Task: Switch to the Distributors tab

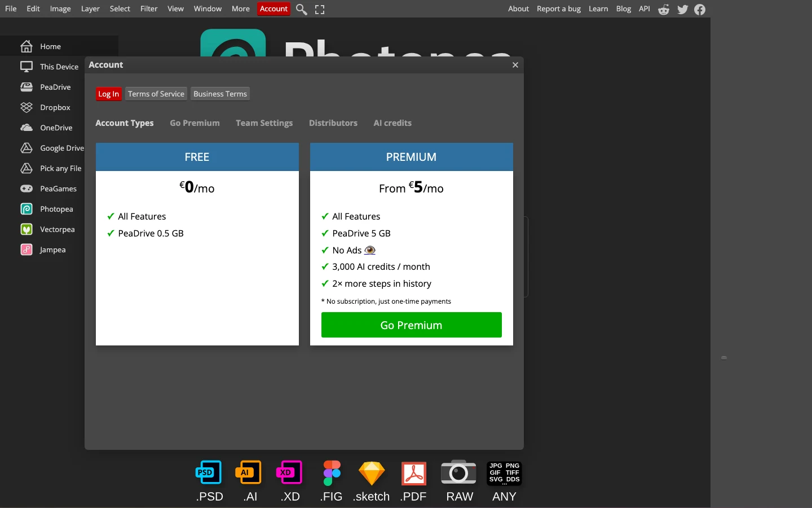Action: tap(333, 123)
